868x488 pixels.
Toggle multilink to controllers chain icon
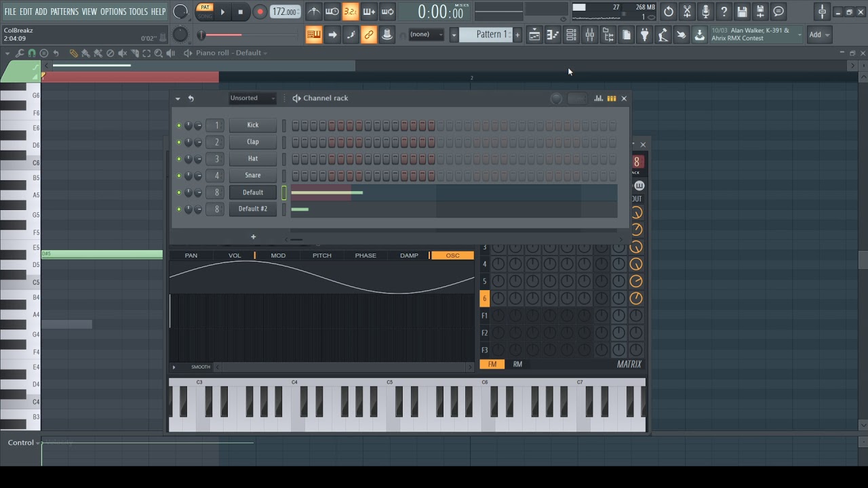click(x=368, y=35)
